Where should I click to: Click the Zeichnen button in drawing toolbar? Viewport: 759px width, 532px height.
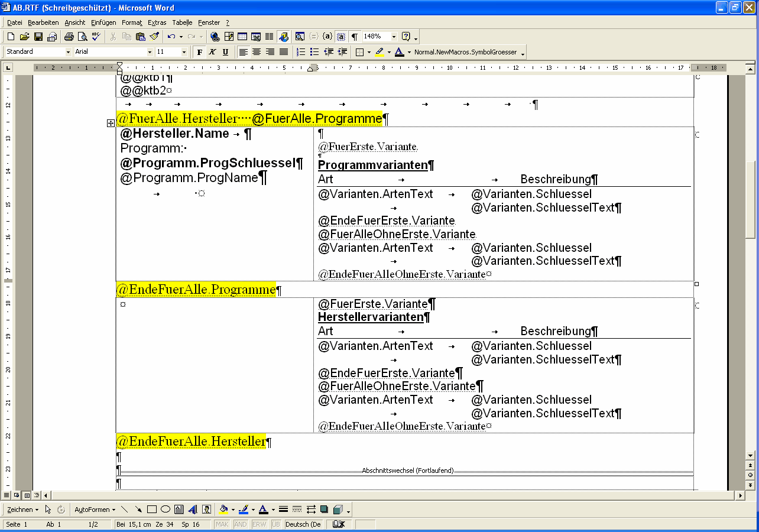click(22, 510)
